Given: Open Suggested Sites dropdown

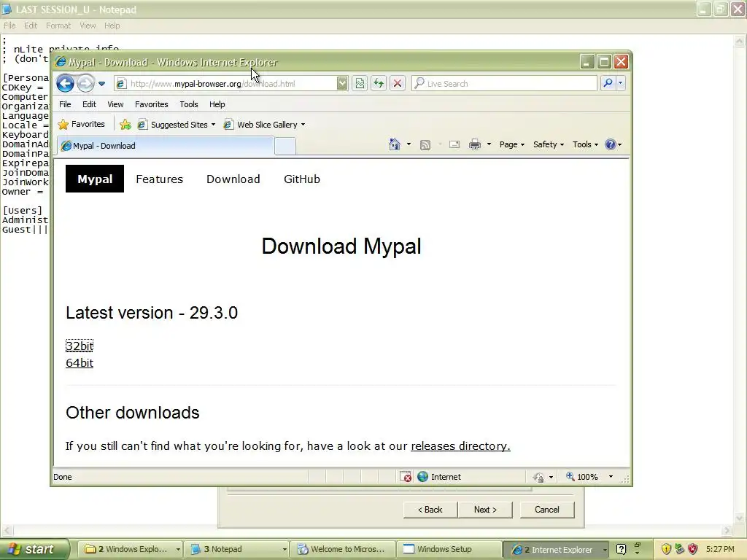Looking at the screenshot, I should [x=177, y=125].
